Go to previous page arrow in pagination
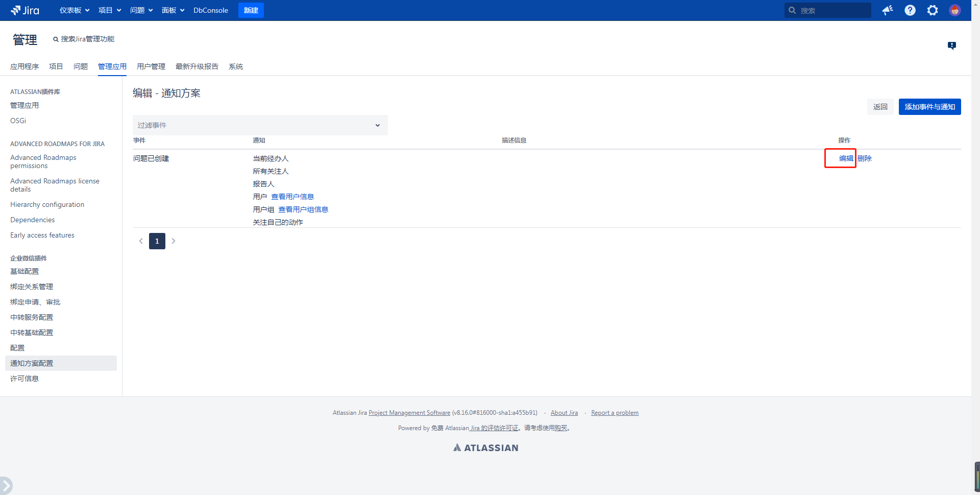The image size is (980, 495). pos(141,241)
